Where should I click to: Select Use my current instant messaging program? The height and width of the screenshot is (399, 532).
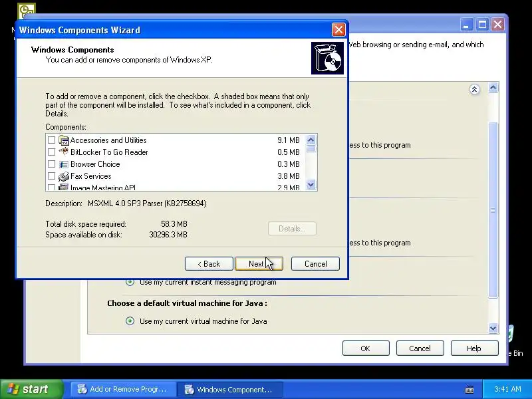pyautogui.click(x=130, y=282)
